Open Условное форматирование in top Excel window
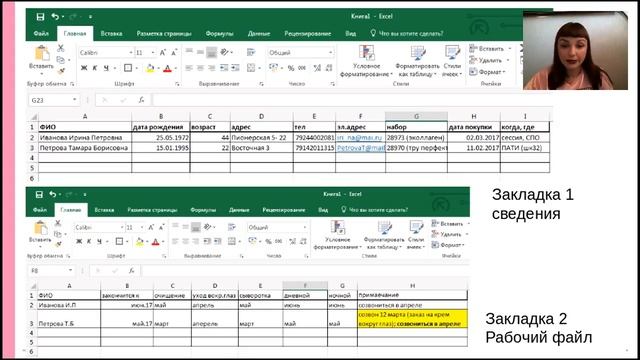 [x=367, y=61]
